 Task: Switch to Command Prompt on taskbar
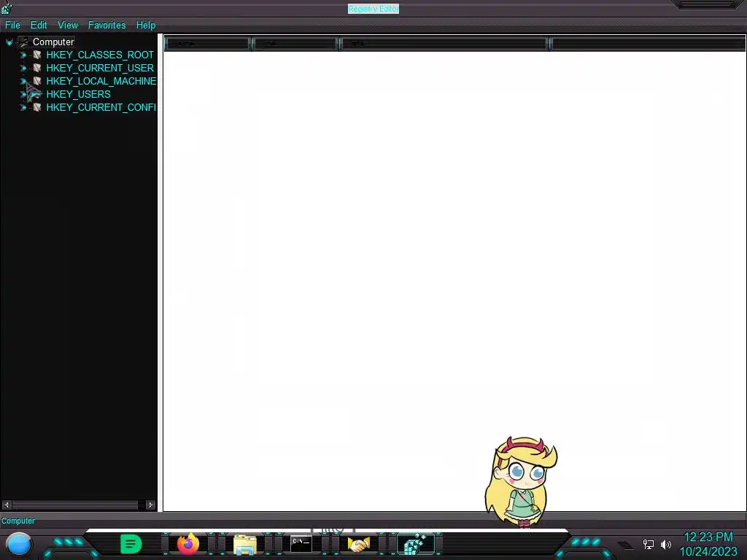pyautogui.click(x=301, y=543)
